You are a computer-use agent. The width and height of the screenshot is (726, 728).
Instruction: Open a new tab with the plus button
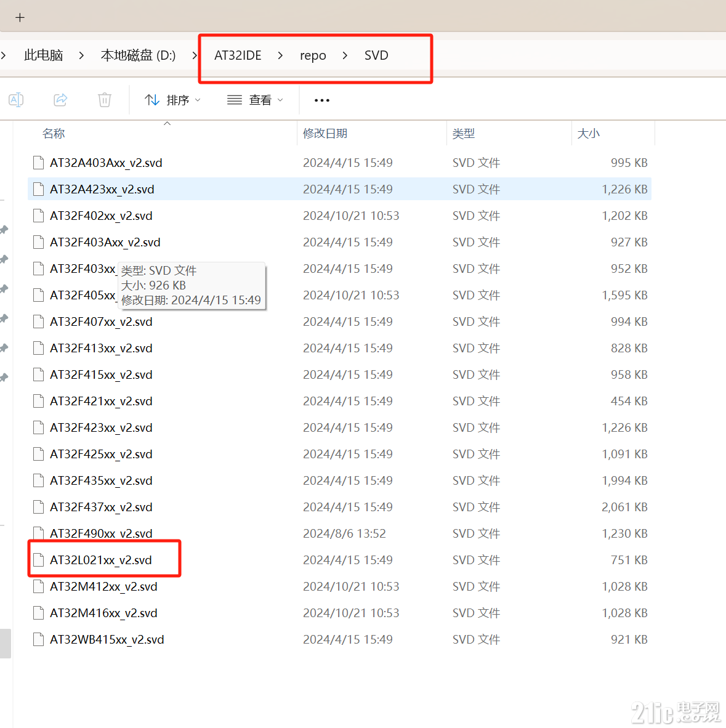pos(20,18)
